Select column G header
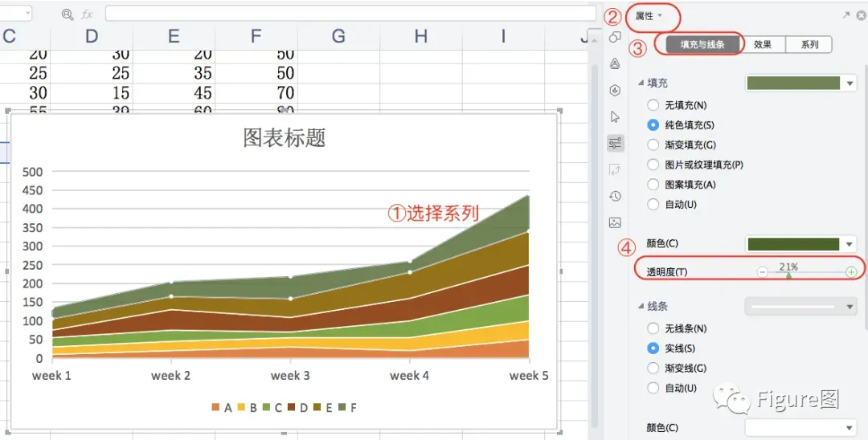The image size is (868, 440). [338, 36]
